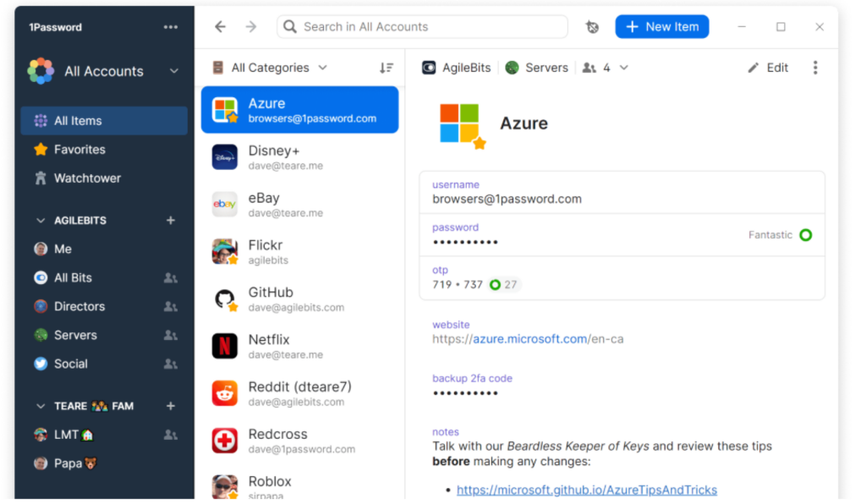Click shared-people icon beside Social
This screenshot has width=866, height=504.
[x=171, y=364]
